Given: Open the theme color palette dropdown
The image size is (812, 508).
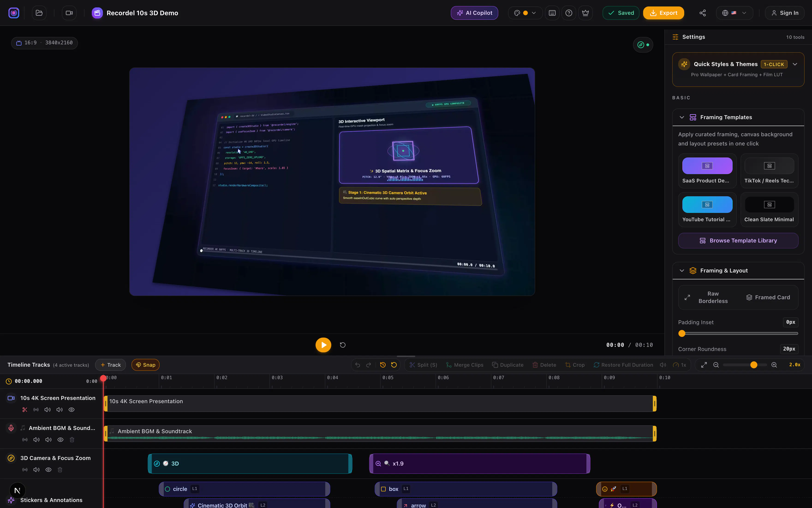Looking at the screenshot, I should [525, 13].
